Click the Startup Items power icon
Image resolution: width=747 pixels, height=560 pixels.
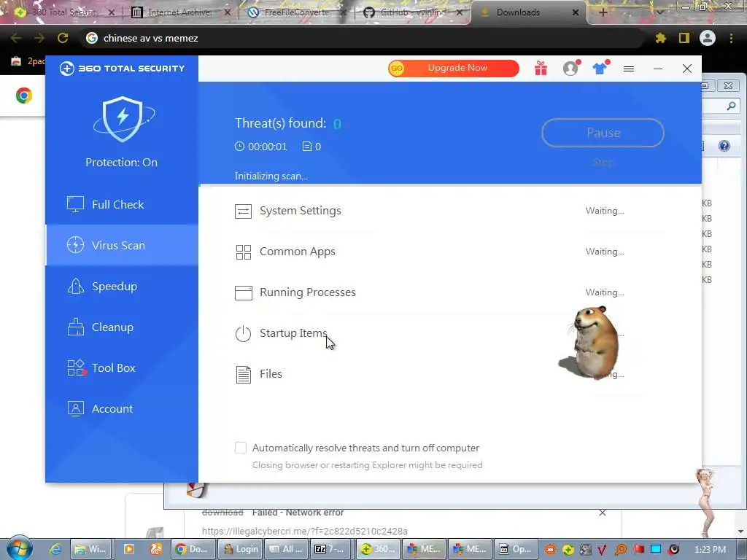243,333
